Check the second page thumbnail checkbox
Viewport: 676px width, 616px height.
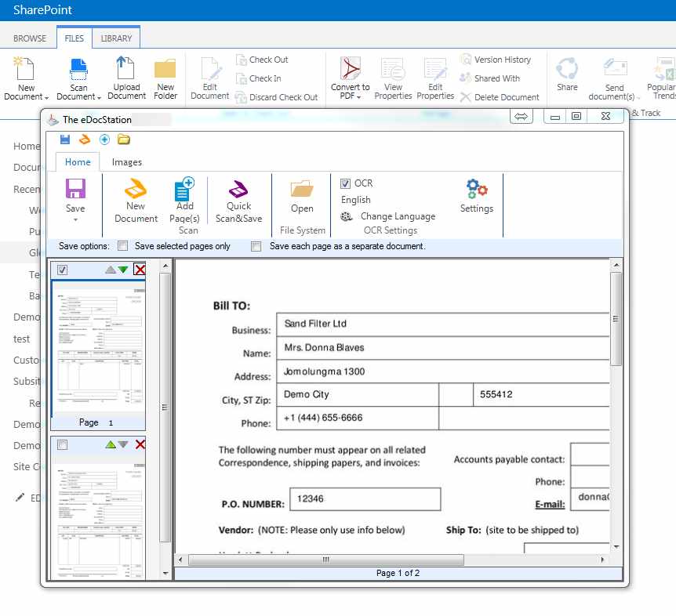point(63,444)
